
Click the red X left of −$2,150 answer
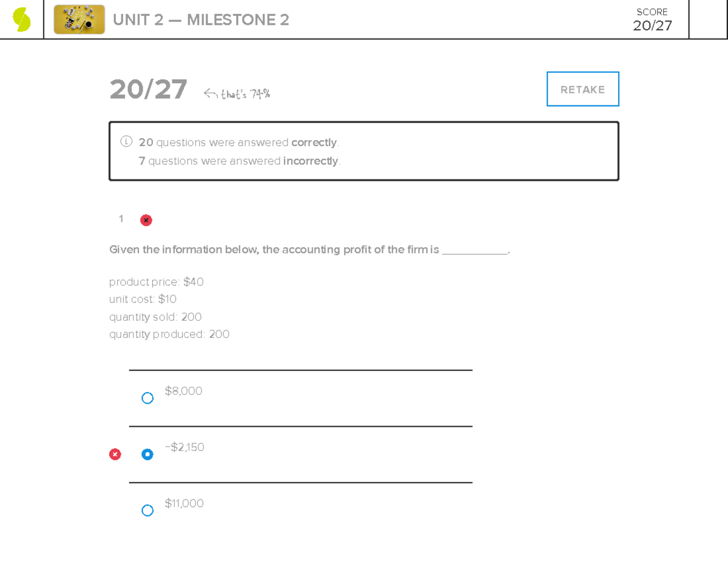[x=115, y=454]
